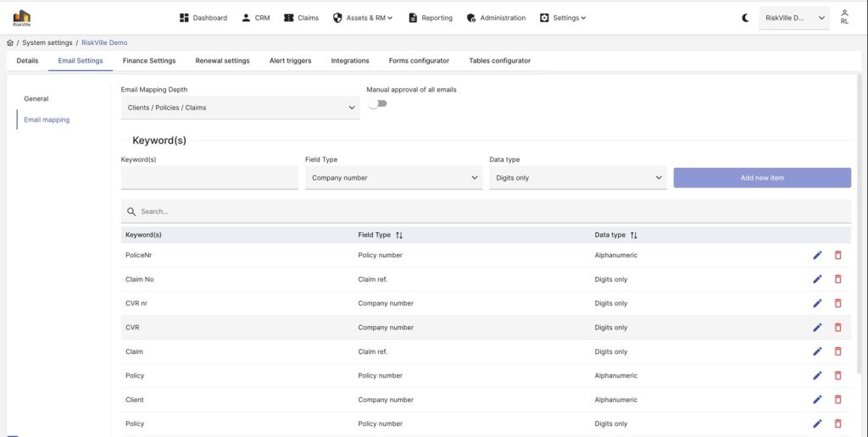868x437 pixels.
Task: Switch to the Finance Settings tab
Action: coord(149,61)
